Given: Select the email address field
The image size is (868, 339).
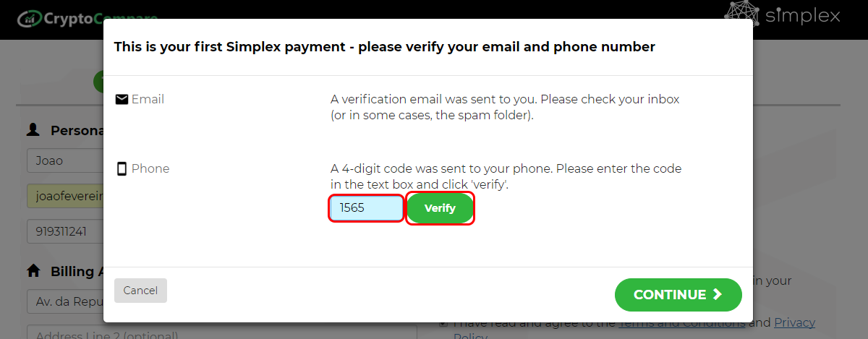Looking at the screenshot, I should tap(65, 196).
